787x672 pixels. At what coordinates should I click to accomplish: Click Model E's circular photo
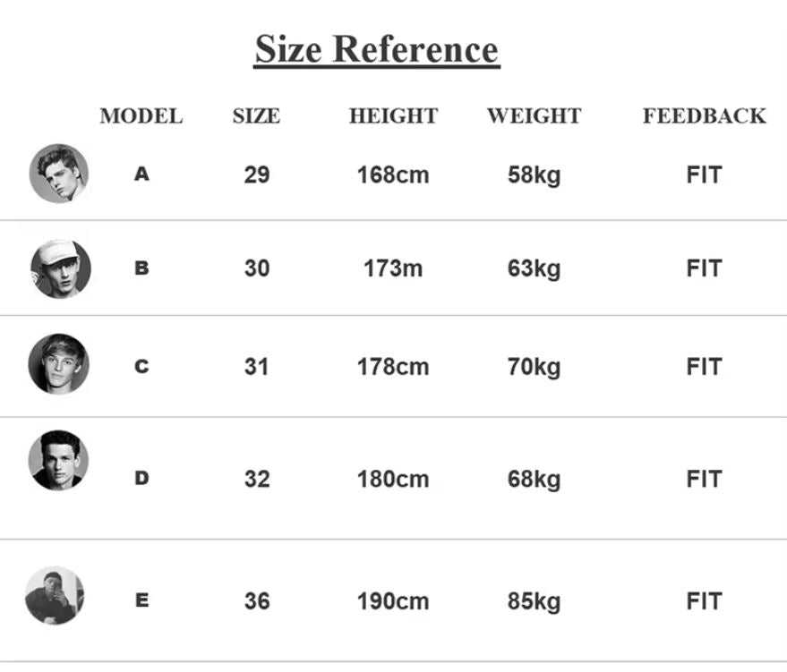pyautogui.click(x=55, y=595)
